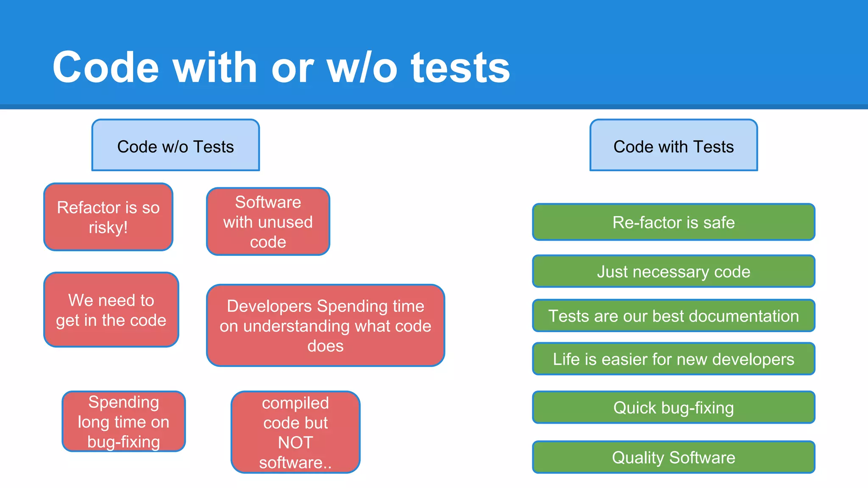This screenshot has height=488, width=868.
Task: Click the empty white space between the two header boxes
Action: (x=424, y=145)
